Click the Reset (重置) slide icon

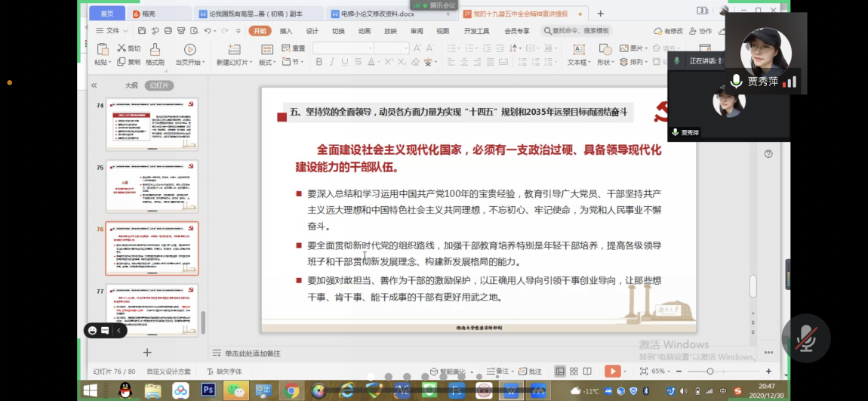tap(293, 48)
